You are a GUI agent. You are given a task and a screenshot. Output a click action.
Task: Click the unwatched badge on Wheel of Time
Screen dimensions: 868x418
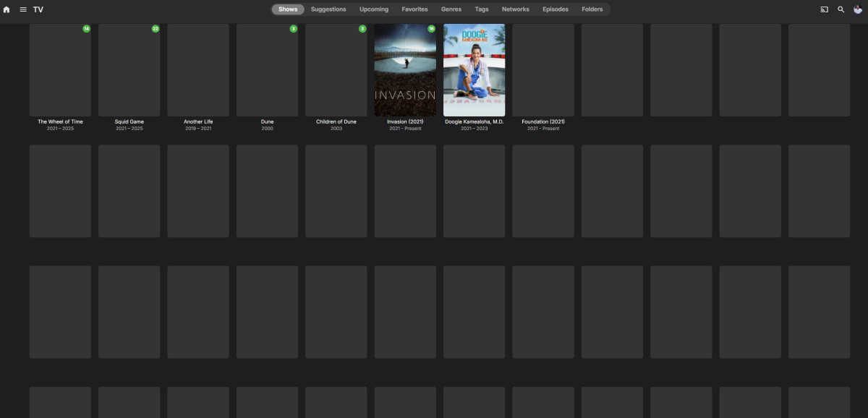(x=86, y=29)
